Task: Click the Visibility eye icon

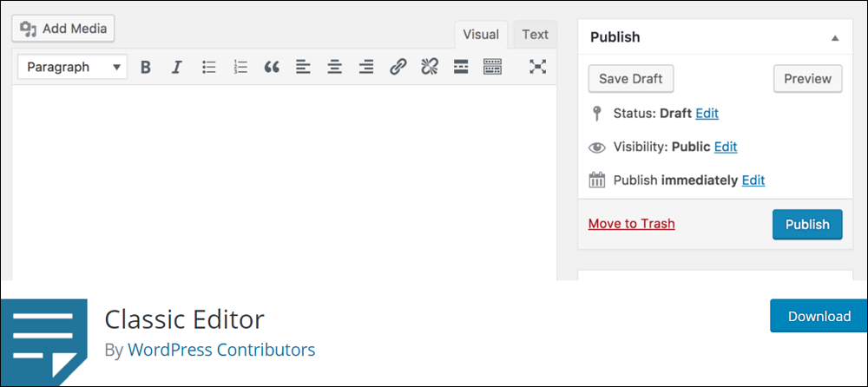Action: pyautogui.click(x=597, y=148)
